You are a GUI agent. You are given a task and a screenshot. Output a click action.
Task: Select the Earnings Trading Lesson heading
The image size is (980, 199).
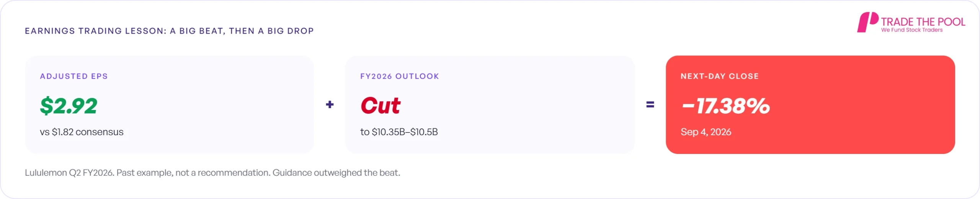coord(169,31)
